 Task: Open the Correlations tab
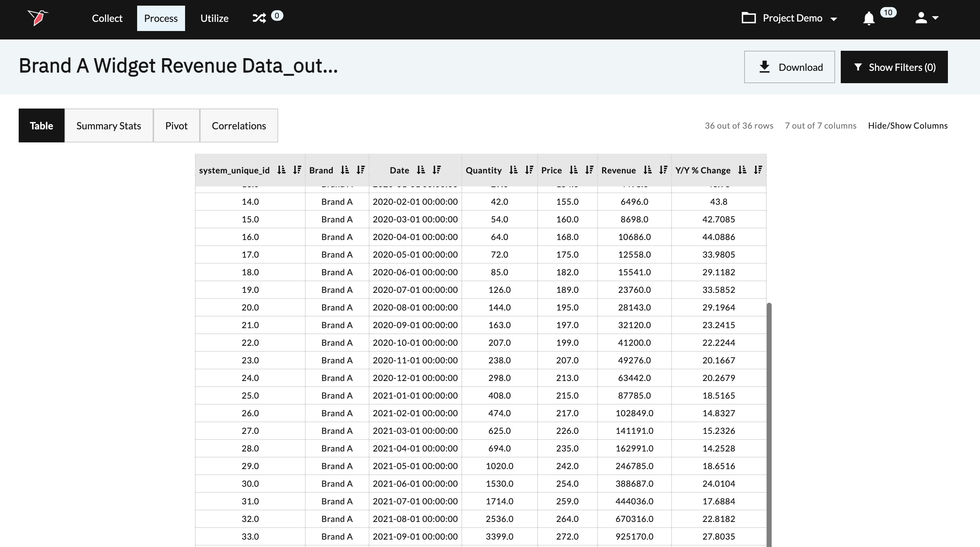coord(239,125)
